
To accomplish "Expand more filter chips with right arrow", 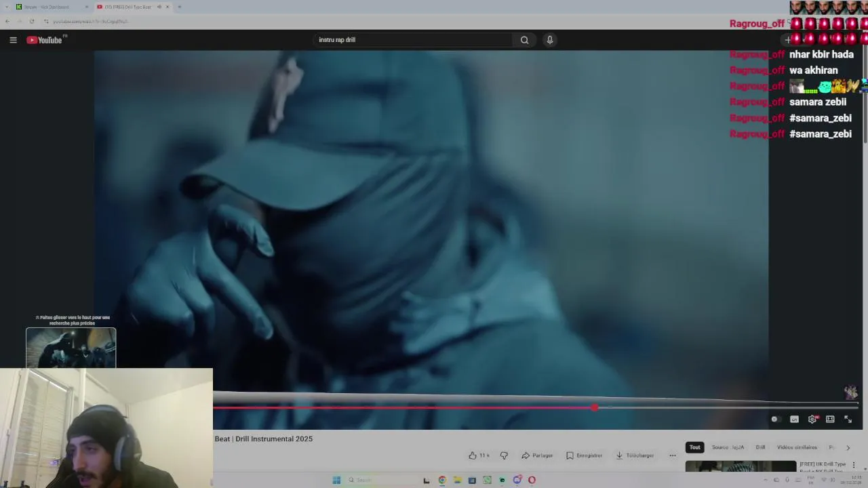I will tap(848, 447).
